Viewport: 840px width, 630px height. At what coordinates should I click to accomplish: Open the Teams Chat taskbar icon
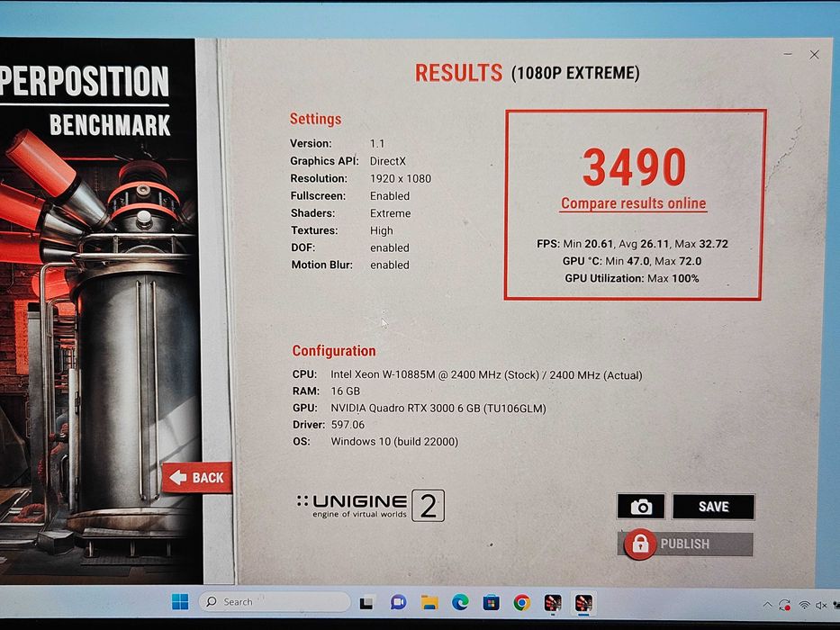point(398,603)
